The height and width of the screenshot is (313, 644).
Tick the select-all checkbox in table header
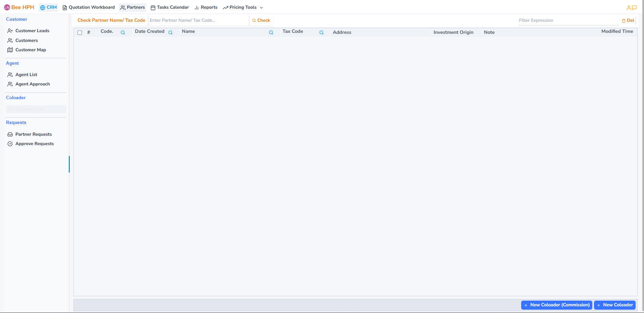(x=80, y=33)
